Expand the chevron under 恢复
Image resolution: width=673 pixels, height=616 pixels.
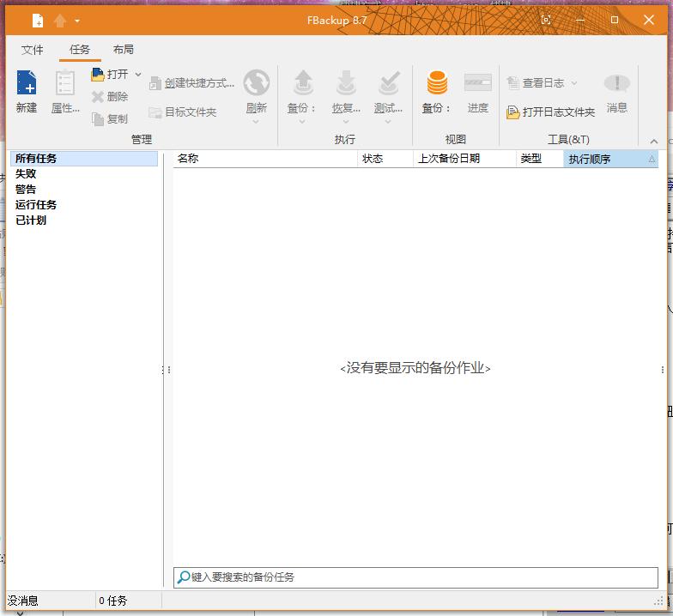tap(346, 122)
